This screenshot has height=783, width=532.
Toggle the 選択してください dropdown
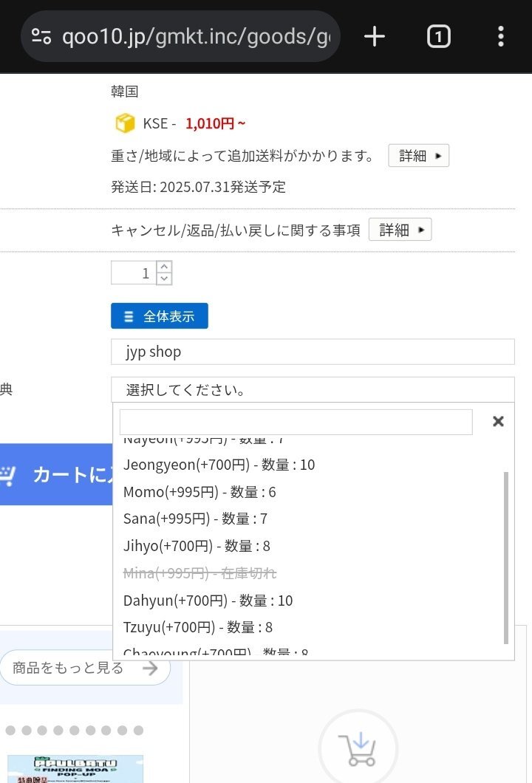point(313,389)
